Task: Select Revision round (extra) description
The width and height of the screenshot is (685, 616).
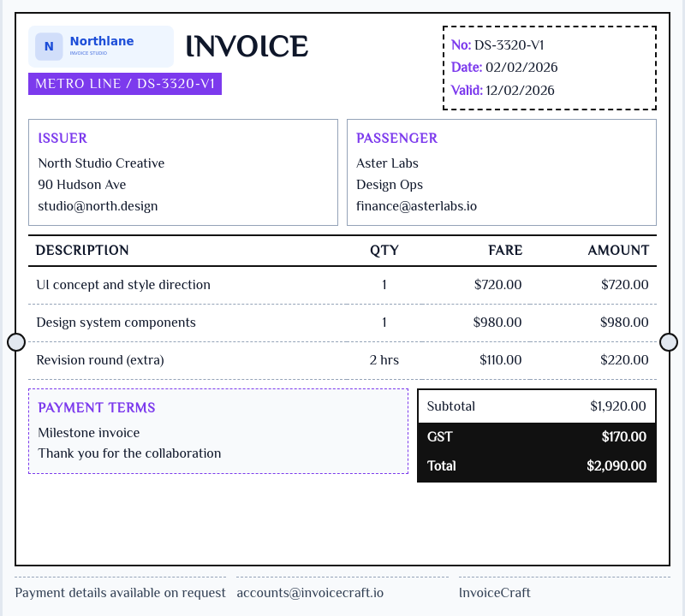Action: click(100, 360)
